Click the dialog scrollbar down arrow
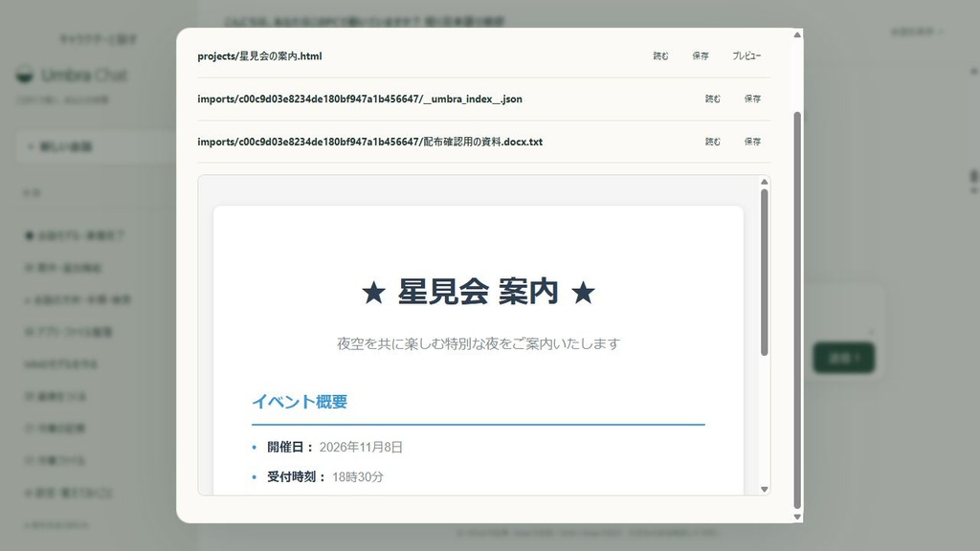Screen dimensions: 980x551 797,517
